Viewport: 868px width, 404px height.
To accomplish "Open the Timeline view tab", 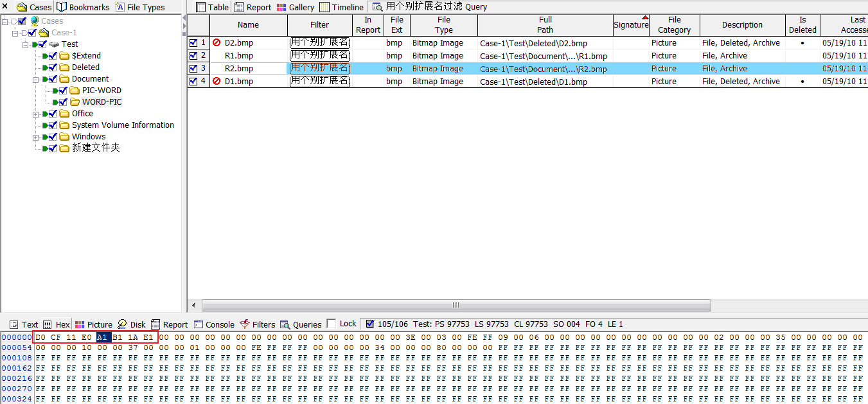I will click(341, 7).
